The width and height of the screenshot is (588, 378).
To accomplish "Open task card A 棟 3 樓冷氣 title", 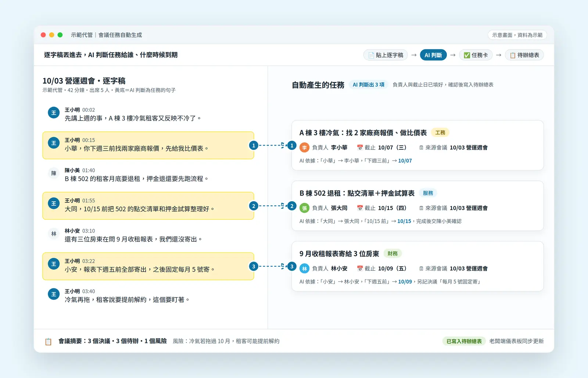I will coord(363,133).
